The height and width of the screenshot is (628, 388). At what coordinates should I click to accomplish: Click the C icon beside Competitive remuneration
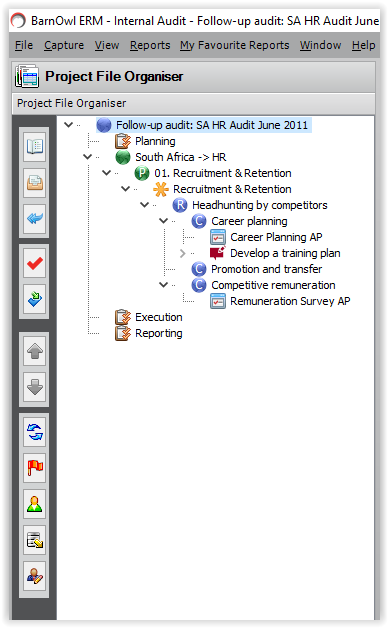[x=199, y=285]
